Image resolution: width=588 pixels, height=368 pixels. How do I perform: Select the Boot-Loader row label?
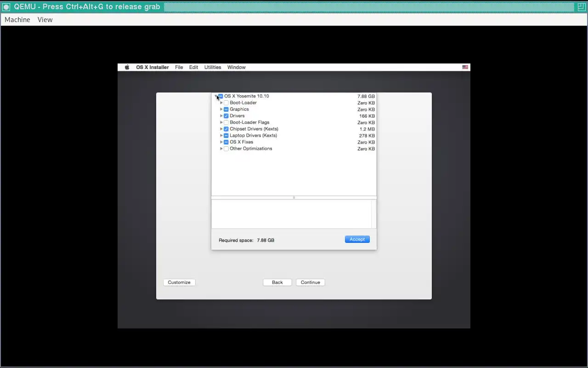click(243, 103)
